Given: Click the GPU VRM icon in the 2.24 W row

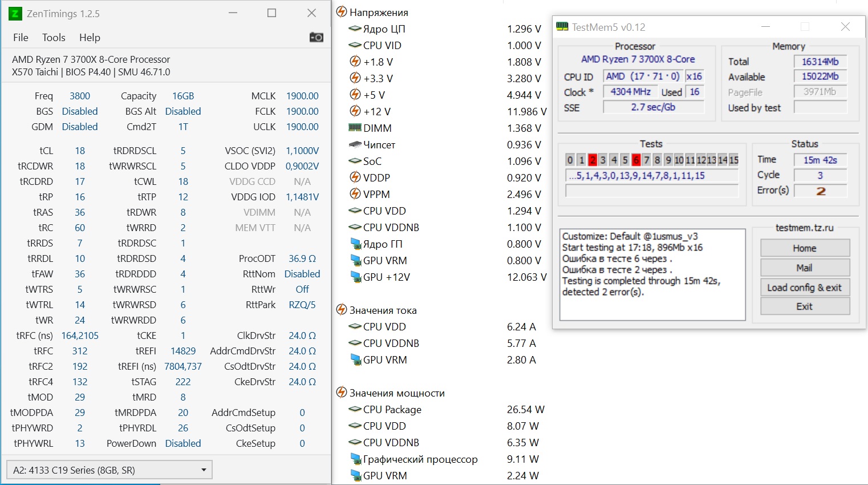Looking at the screenshot, I should pos(355,476).
